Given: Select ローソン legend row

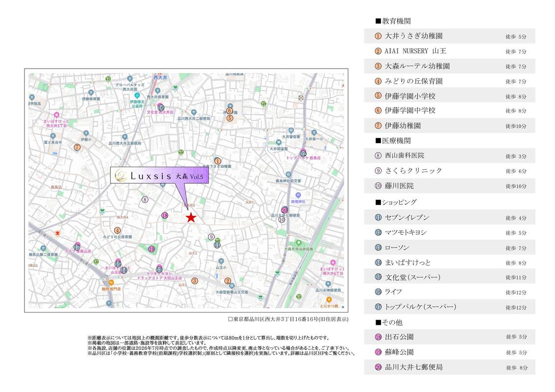Looking at the screenshot, I should [x=450, y=247].
